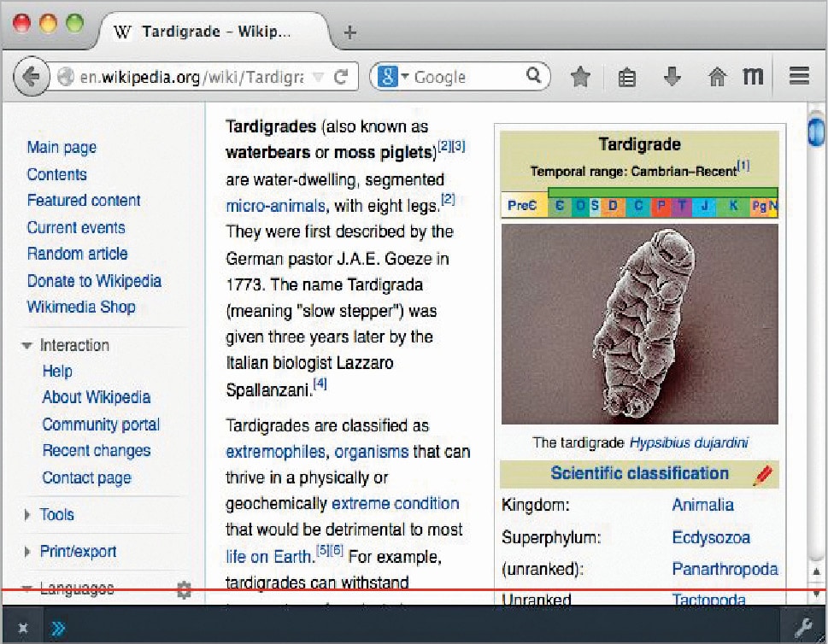Open Featured content link

click(x=84, y=201)
